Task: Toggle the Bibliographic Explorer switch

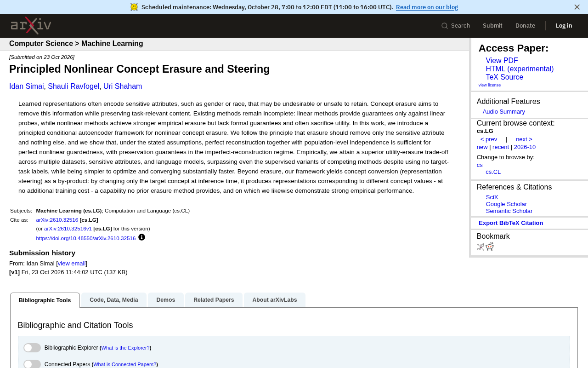Action: click(x=32, y=348)
